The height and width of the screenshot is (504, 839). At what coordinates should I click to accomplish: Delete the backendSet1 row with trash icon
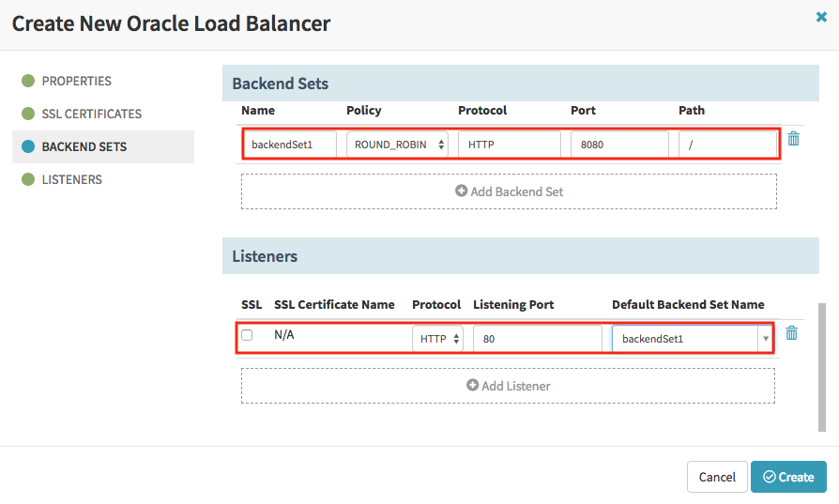[794, 139]
